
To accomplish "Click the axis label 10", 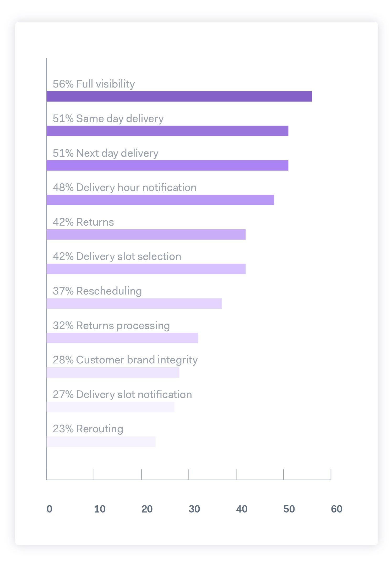I will [x=100, y=509].
